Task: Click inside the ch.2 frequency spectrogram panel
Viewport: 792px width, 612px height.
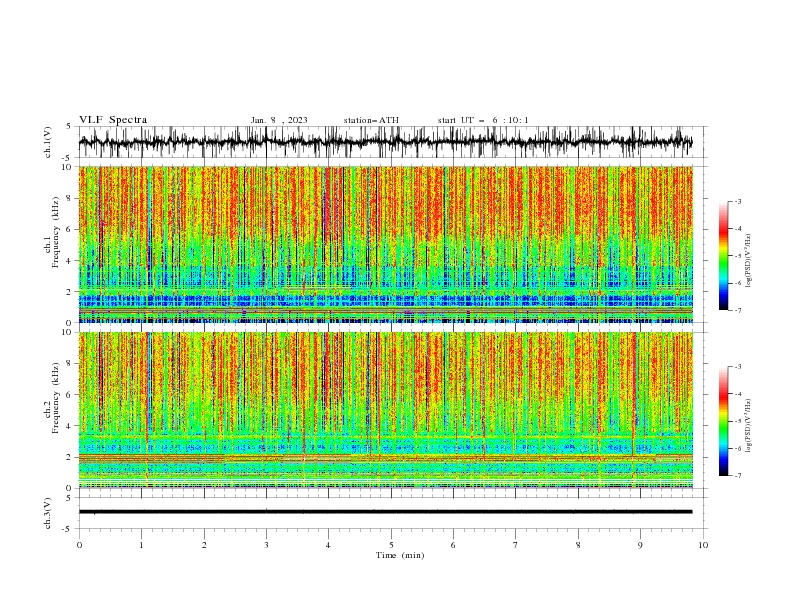Action: (385, 410)
